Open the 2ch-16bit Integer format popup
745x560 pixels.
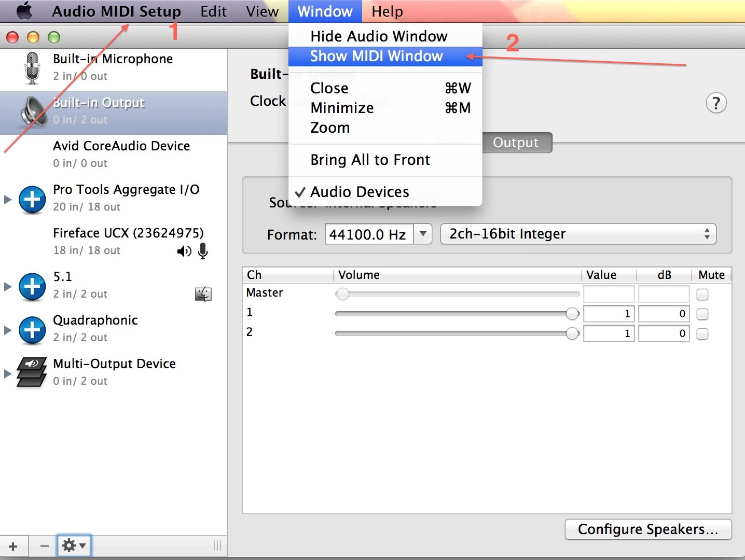578,234
